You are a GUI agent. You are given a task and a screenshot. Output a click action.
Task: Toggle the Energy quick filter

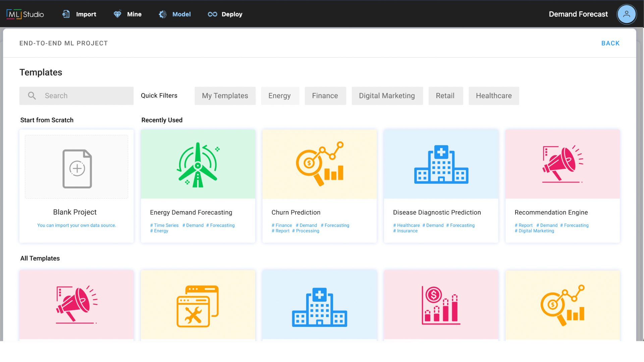(279, 96)
